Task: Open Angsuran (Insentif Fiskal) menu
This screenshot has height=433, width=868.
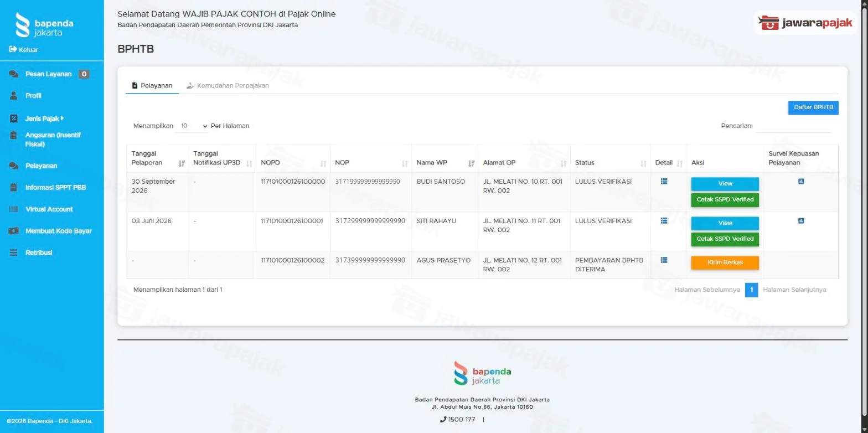Action: 53,140
